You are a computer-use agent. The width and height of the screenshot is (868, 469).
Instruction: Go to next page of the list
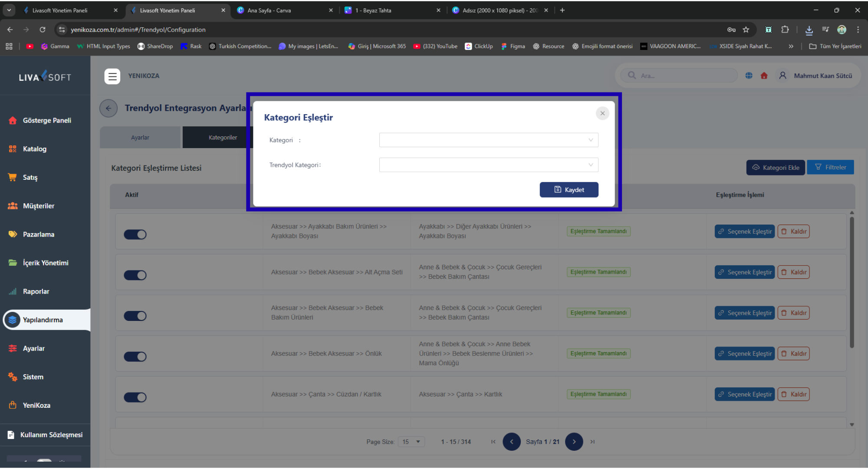coord(574,442)
